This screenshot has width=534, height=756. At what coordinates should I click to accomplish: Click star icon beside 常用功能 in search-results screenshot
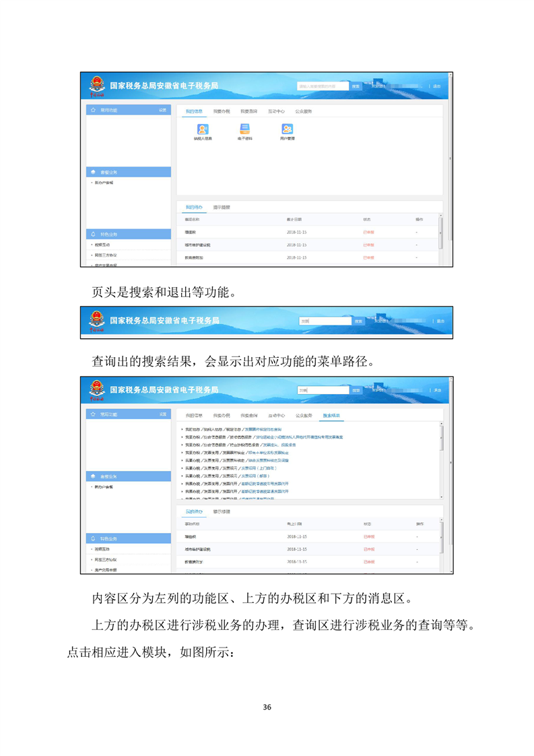(x=93, y=414)
